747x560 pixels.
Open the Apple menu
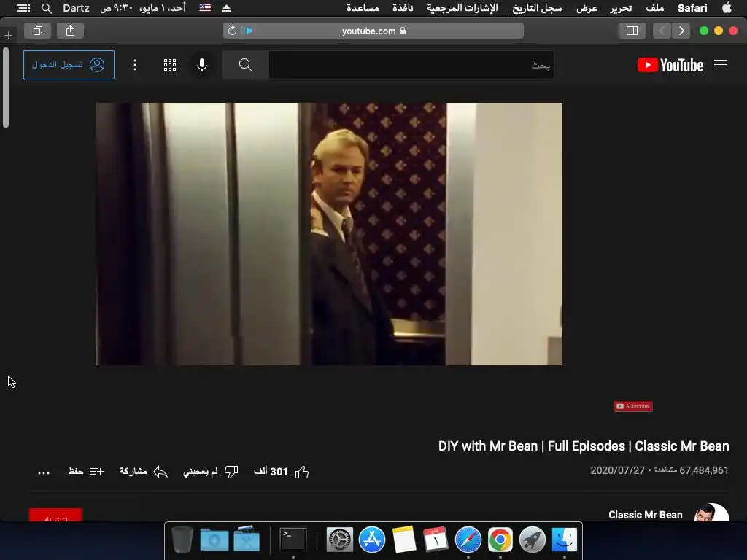tap(727, 7)
